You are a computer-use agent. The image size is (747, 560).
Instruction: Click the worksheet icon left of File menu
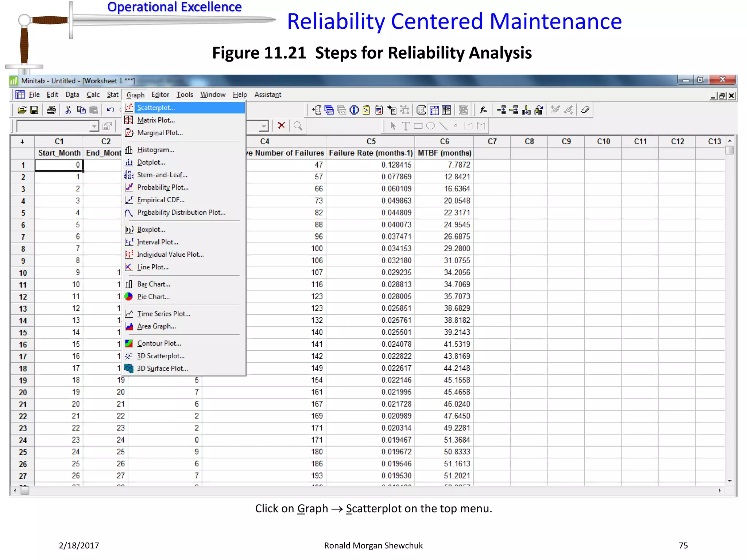(20, 94)
